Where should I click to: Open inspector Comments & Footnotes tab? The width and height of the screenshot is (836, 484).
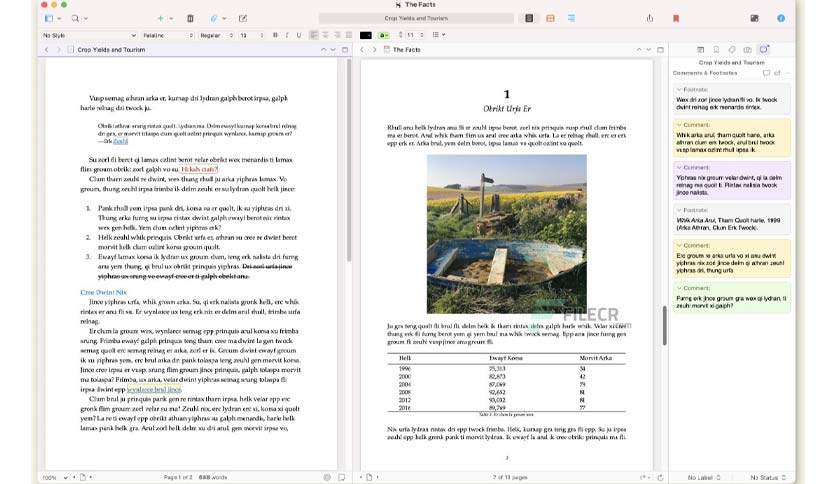pyautogui.click(x=764, y=50)
